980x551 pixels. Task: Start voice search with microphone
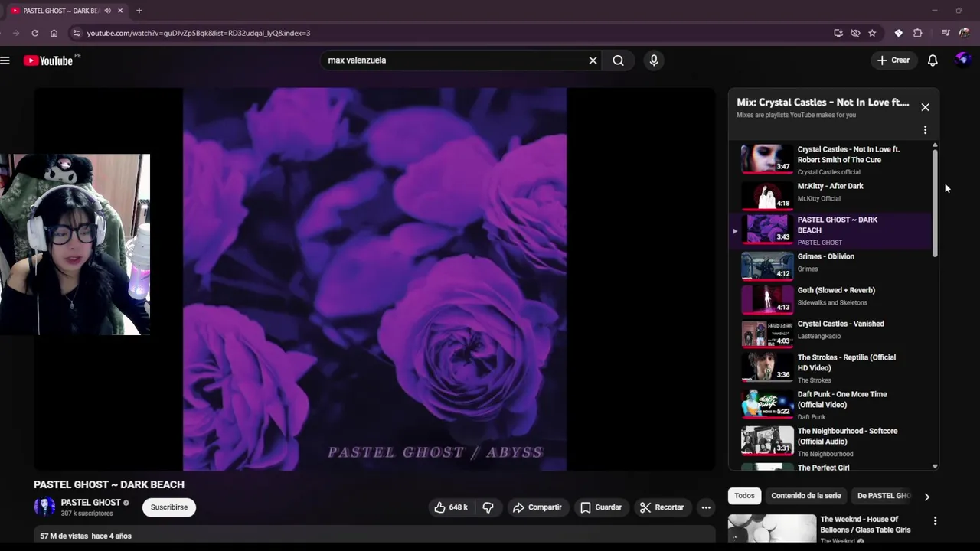pos(654,60)
